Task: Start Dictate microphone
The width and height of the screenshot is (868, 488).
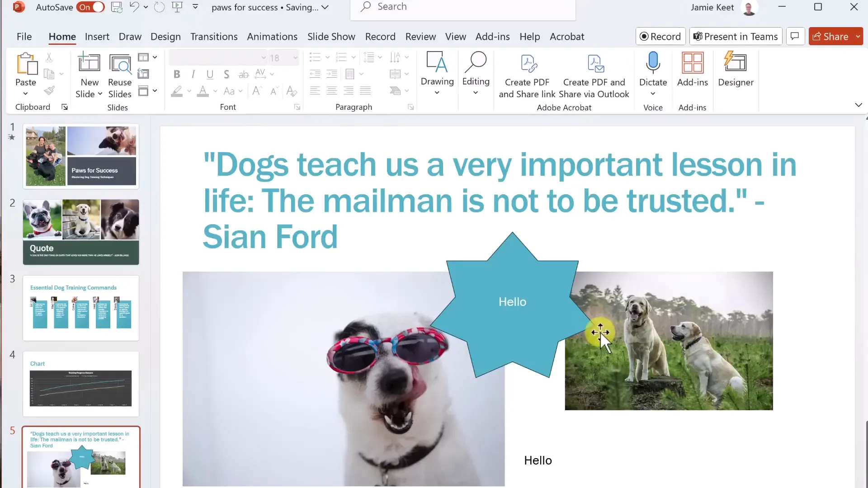Action: (x=653, y=70)
